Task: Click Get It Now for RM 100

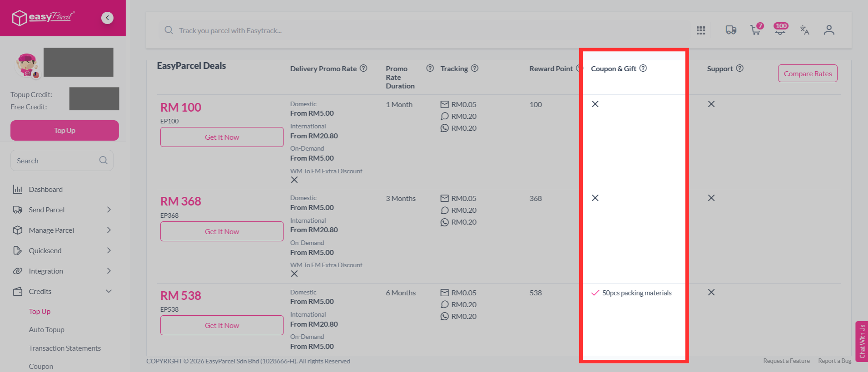Action: (222, 137)
